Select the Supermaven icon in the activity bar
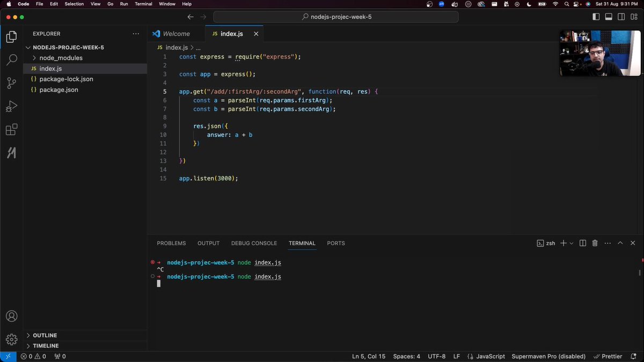The width and height of the screenshot is (644, 362). [x=11, y=153]
